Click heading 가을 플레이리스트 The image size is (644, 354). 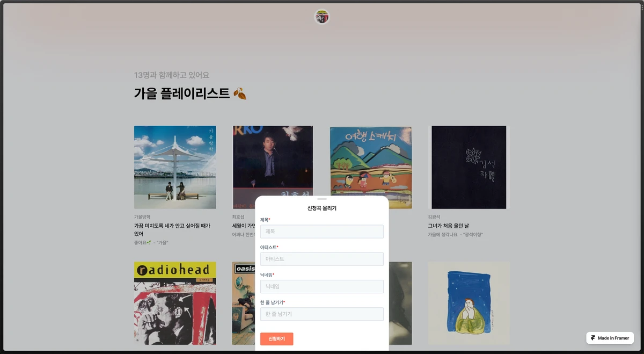(182, 93)
